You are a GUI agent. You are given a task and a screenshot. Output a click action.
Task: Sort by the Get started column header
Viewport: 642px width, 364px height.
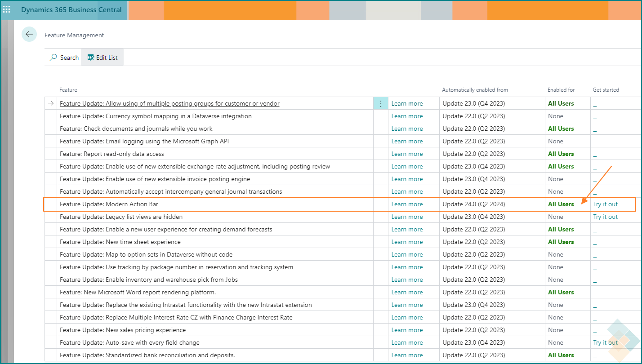point(606,90)
